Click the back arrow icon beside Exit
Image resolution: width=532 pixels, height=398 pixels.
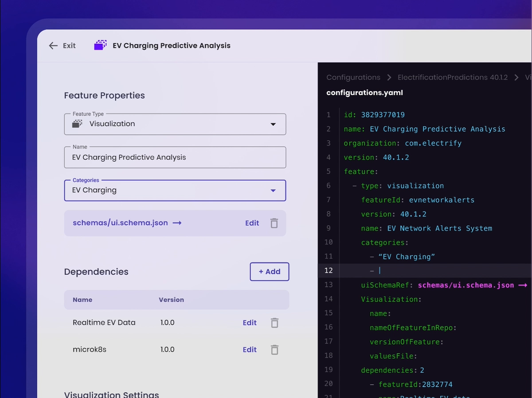[x=53, y=46]
